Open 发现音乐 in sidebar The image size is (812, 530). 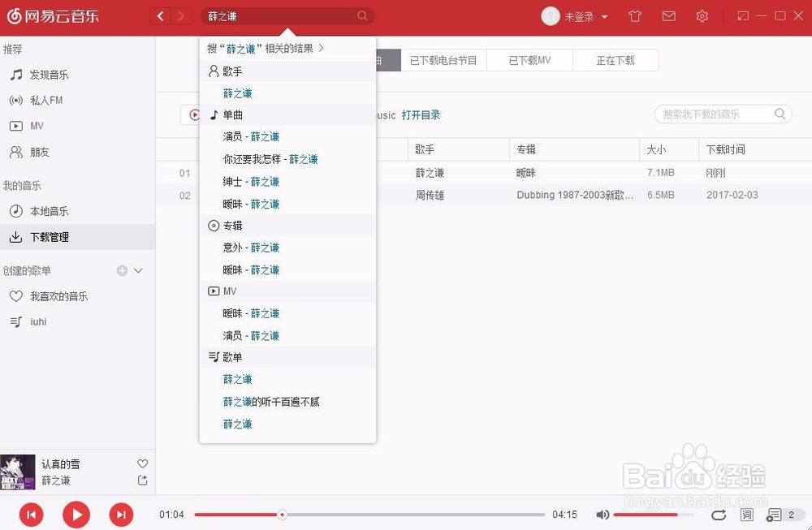point(78,75)
